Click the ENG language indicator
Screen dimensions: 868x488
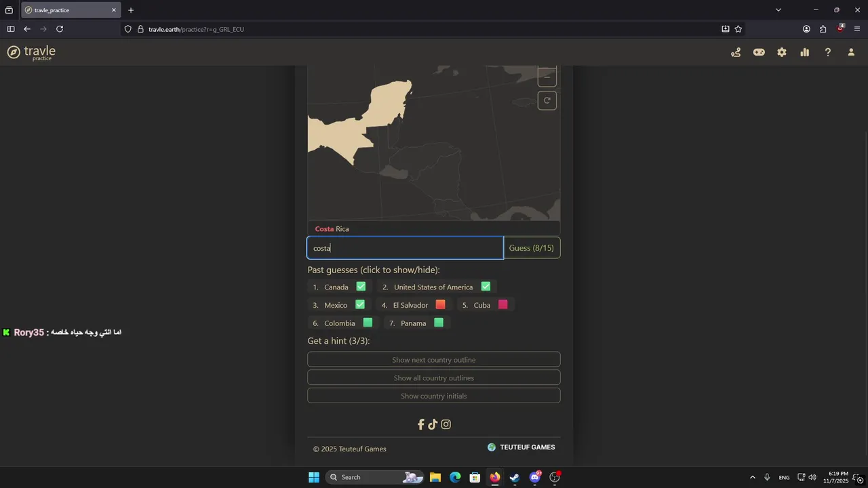784,477
